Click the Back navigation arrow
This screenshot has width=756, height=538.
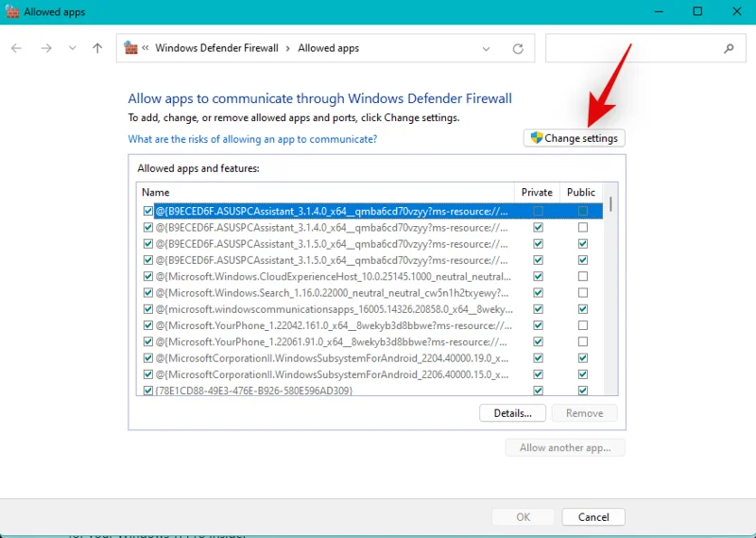click(16, 48)
